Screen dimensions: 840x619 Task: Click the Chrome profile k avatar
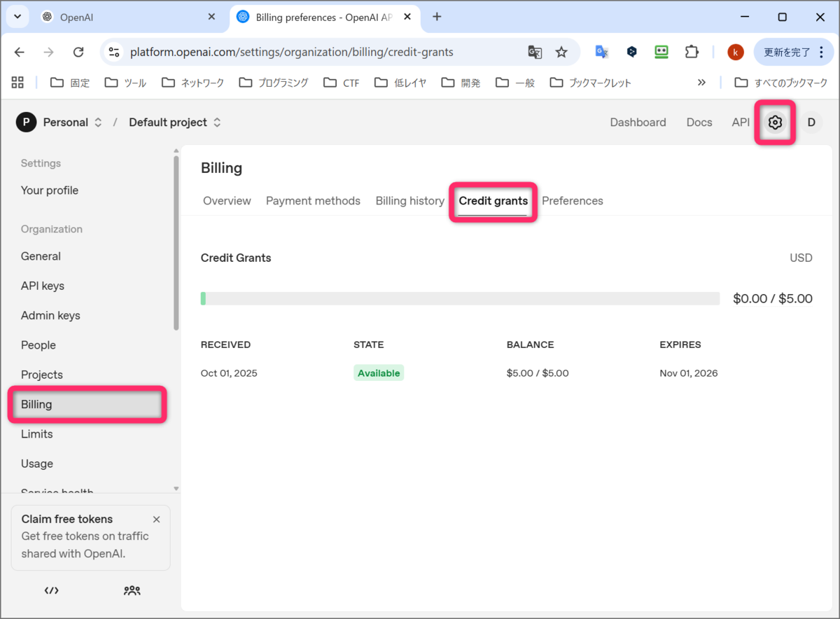[x=736, y=52]
